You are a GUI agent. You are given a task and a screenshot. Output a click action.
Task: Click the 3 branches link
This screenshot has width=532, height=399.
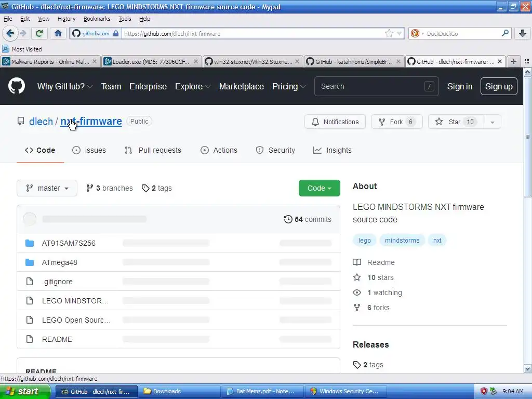[x=109, y=188]
